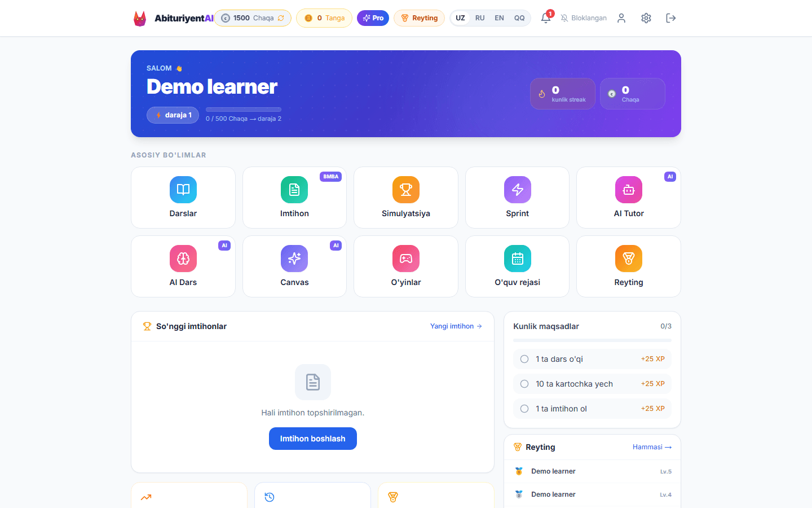Click the level progress bar to daraja 2
This screenshot has height=508, width=812.
[244, 110]
